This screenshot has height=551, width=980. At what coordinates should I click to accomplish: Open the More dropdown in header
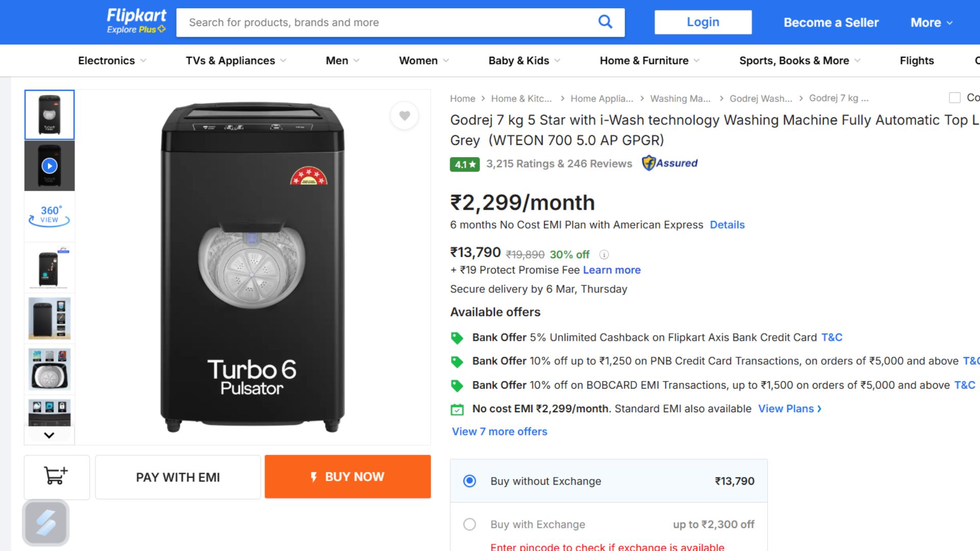pos(932,22)
